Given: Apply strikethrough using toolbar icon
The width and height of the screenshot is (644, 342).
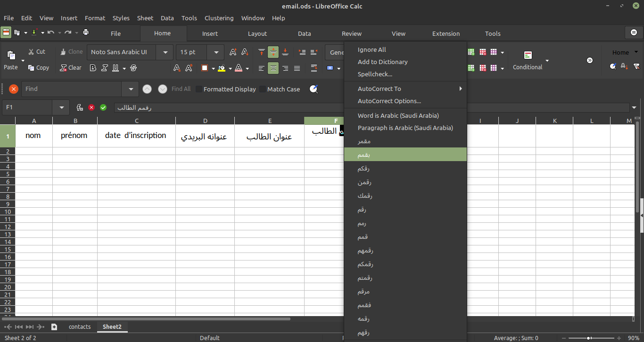Looking at the screenshot, I should click(x=133, y=68).
